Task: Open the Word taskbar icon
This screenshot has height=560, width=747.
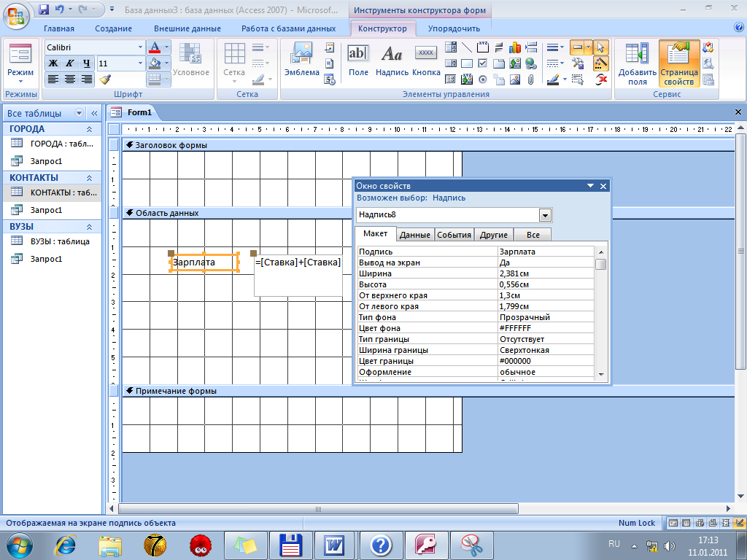Action: (x=333, y=545)
